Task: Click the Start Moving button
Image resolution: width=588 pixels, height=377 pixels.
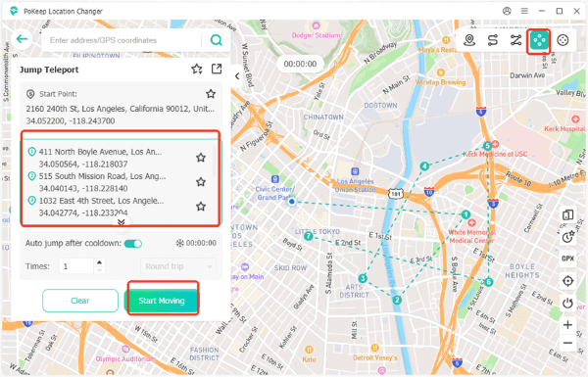Action: pos(162,301)
